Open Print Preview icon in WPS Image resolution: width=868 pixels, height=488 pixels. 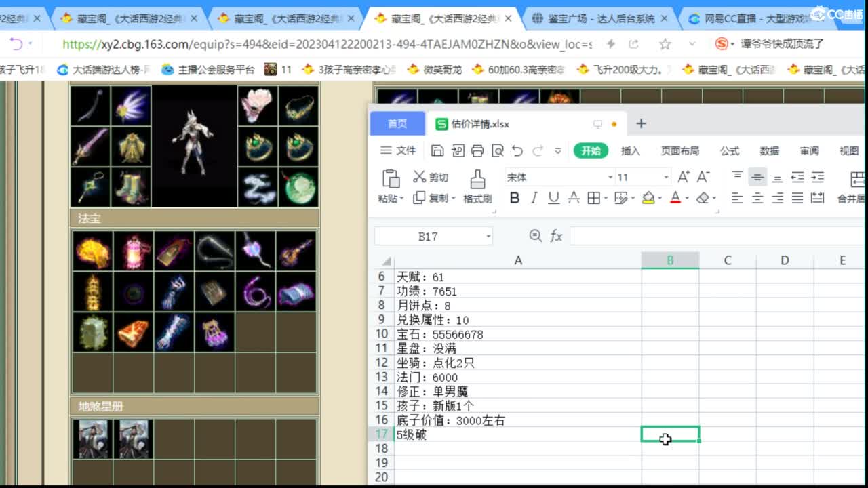tap(498, 150)
